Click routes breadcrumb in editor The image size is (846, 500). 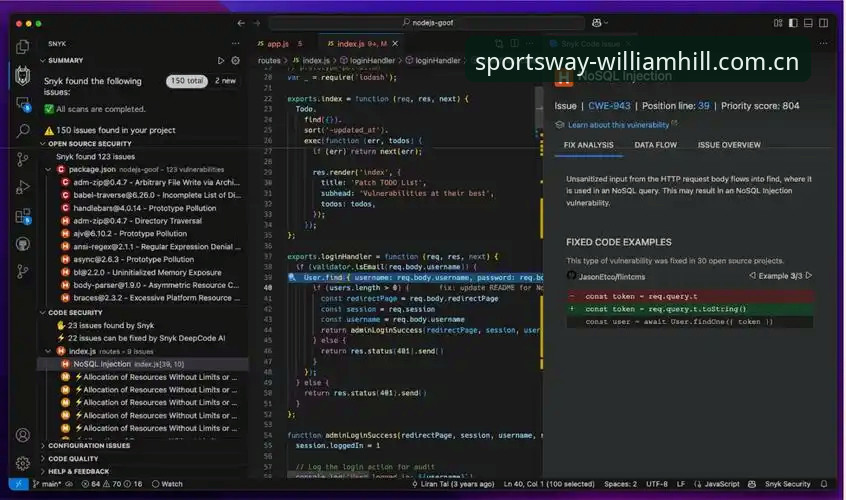pyautogui.click(x=269, y=60)
